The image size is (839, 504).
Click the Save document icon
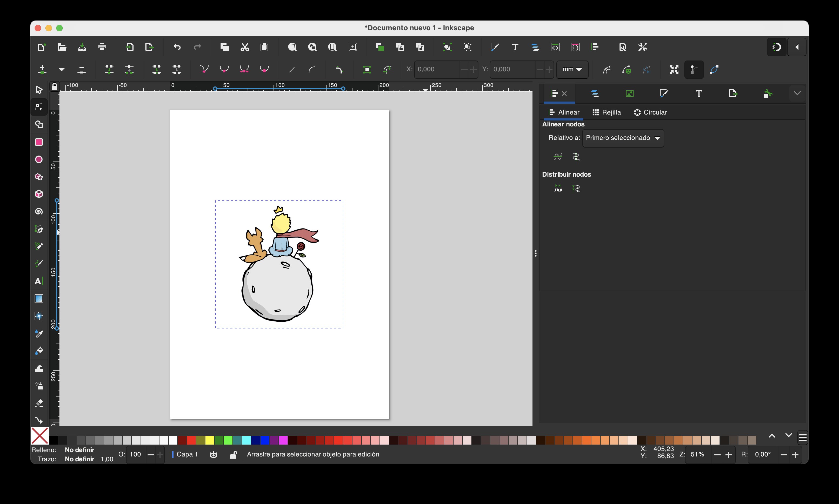point(82,47)
